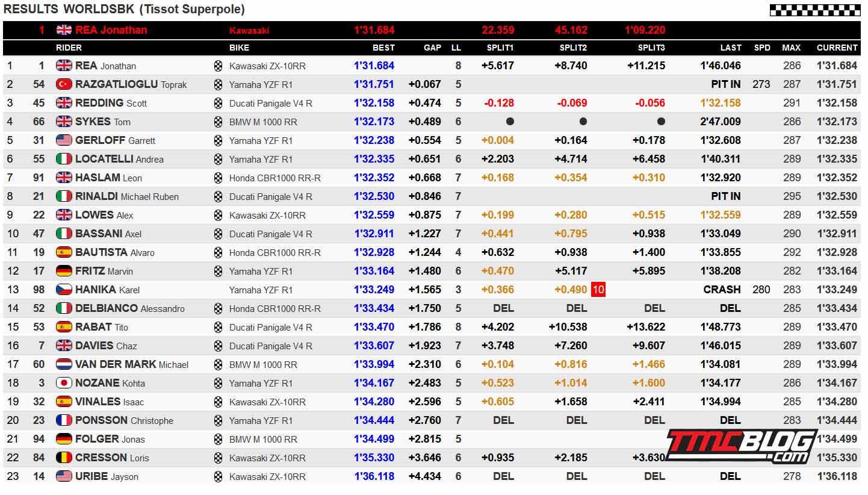Click the PIT IN status for RAZGATLIOGLU
The height and width of the screenshot is (495, 868).
point(726,84)
